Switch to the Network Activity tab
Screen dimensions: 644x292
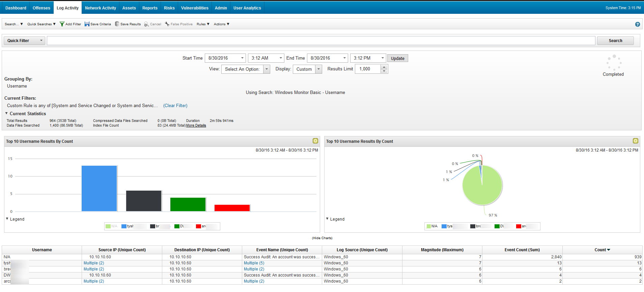(x=100, y=8)
